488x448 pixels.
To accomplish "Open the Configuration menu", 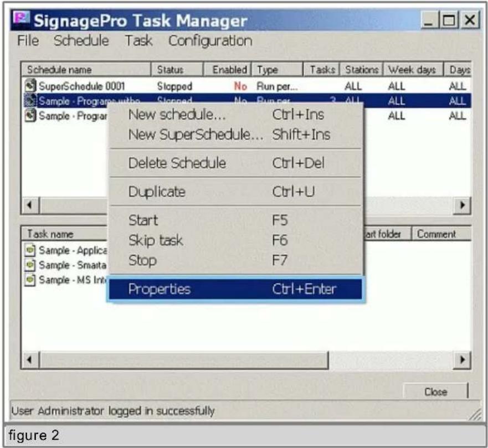I will [x=210, y=41].
